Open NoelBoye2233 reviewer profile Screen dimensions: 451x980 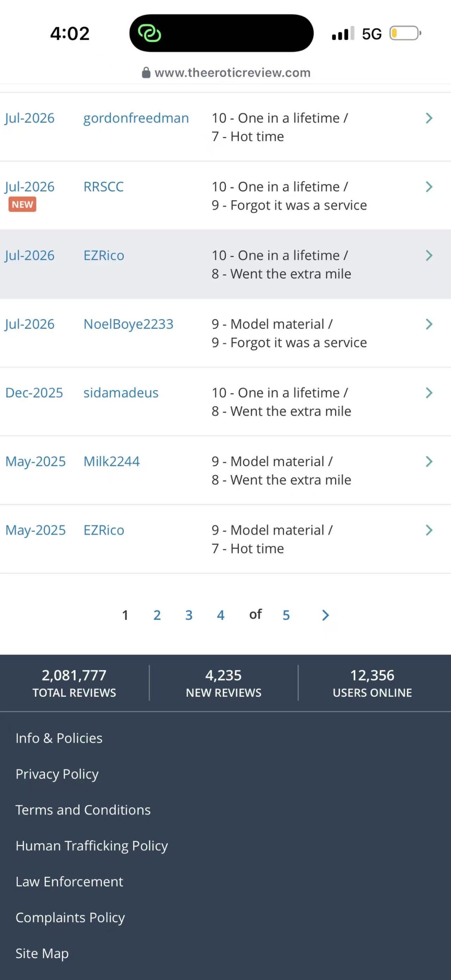click(128, 324)
